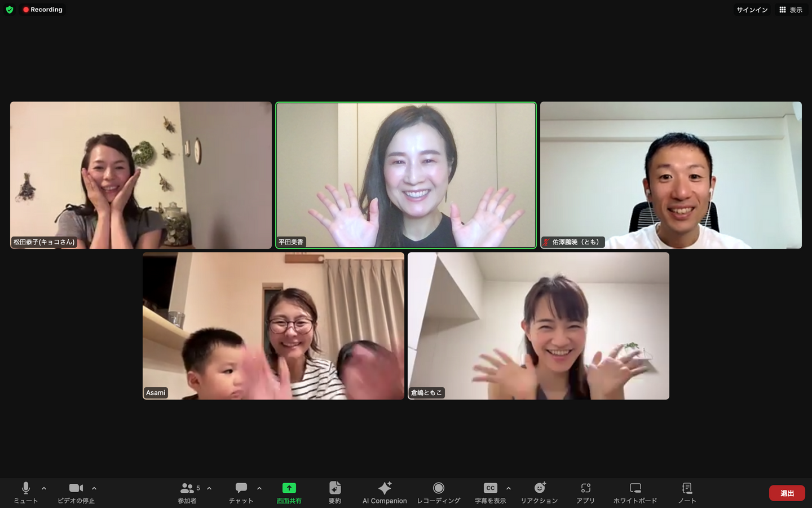Toggle captions display (字幕を表示)
The image size is (812, 508).
tap(490, 492)
